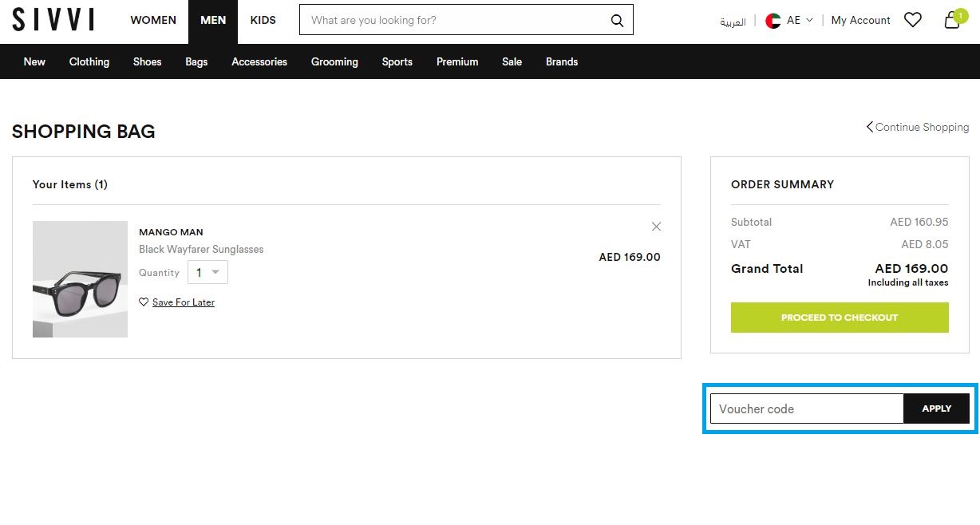
Task: Click the SIVVI logo
Action: (x=53, y=21)
